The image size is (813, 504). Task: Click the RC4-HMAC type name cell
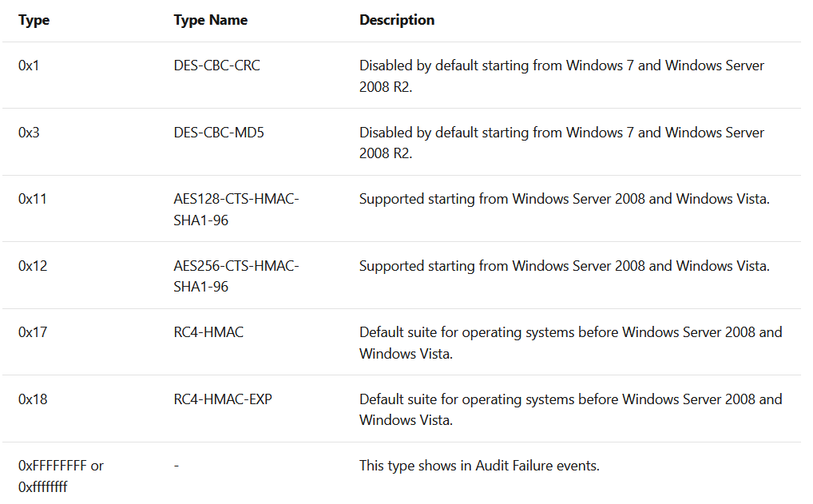[208, 332]
